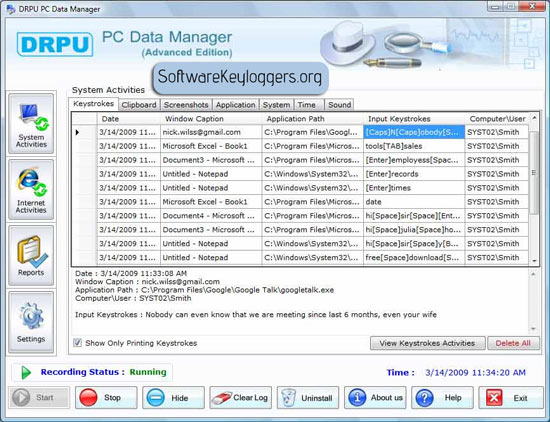Screen dimensions: 550x422
Task: Click Input Keystrokes detail text line
Action: 256,315
